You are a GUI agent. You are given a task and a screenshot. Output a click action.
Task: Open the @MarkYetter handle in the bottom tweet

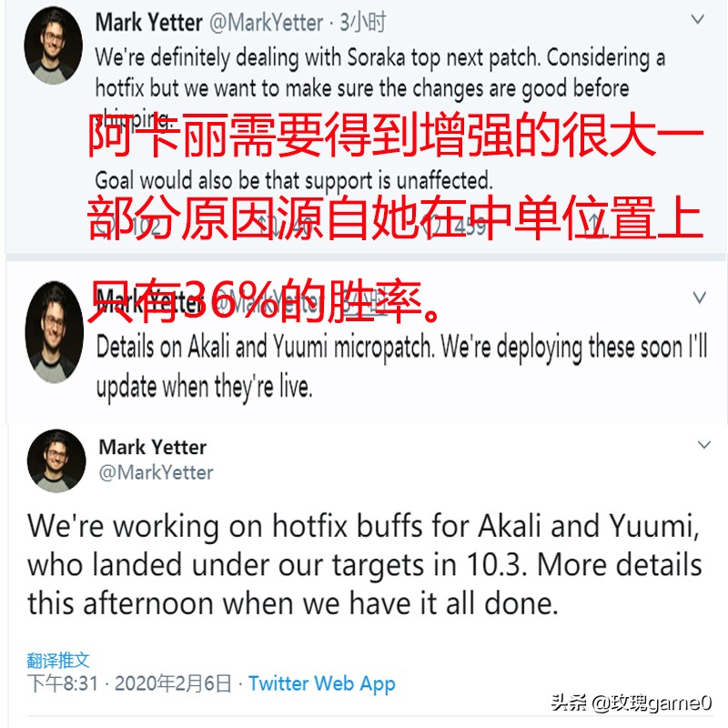[x=156, y=472]
